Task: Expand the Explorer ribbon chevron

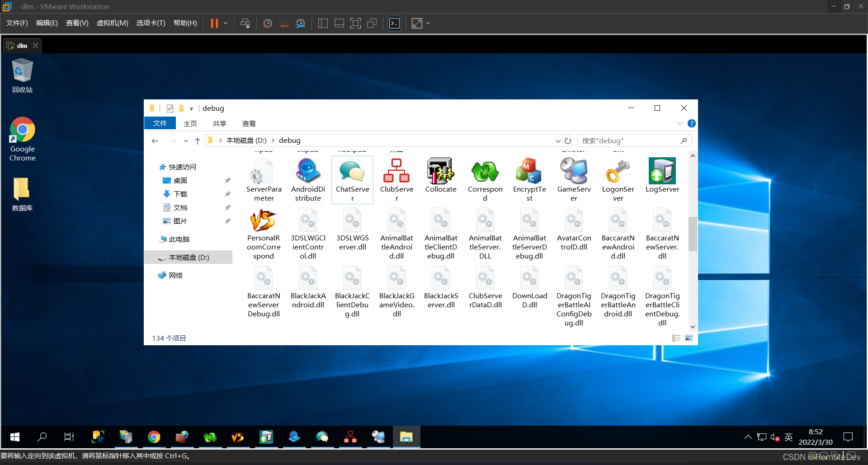Action: point(680,123)
